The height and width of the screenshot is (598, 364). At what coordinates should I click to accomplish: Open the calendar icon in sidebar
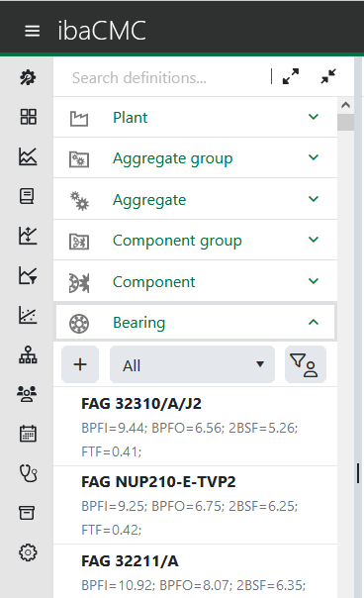pyautogui.click(x=28, y=434)
